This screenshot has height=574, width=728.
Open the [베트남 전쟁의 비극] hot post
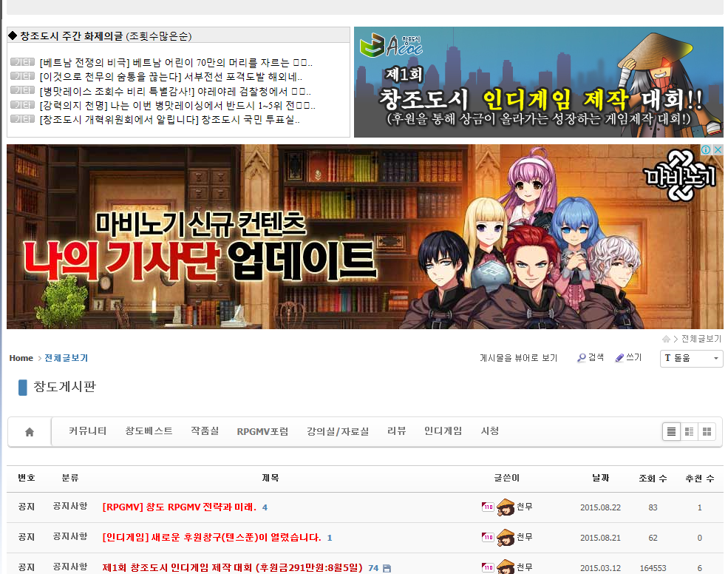coord(176,63)
